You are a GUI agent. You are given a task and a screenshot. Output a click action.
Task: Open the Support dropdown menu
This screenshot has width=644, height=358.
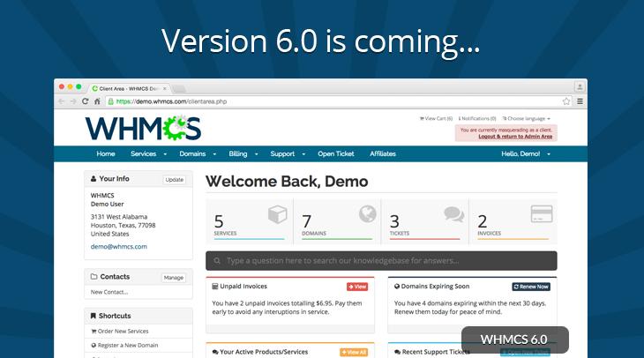click(288, 154)
